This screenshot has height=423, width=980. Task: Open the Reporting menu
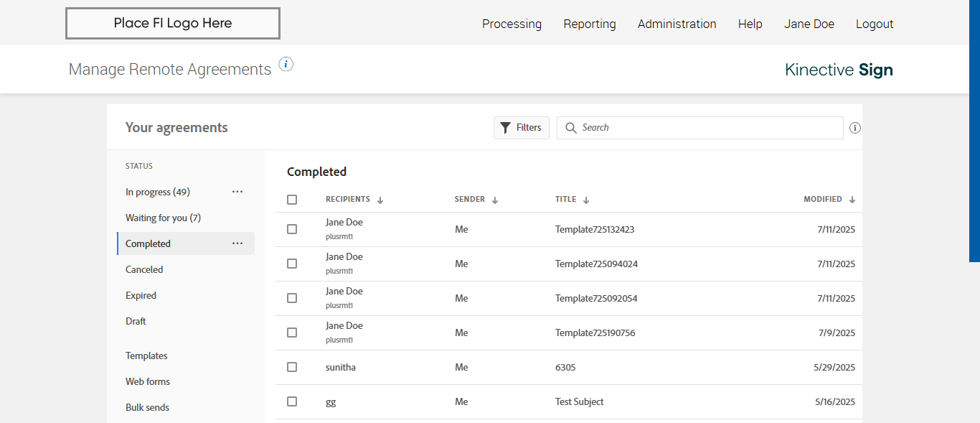click(590, 24)
